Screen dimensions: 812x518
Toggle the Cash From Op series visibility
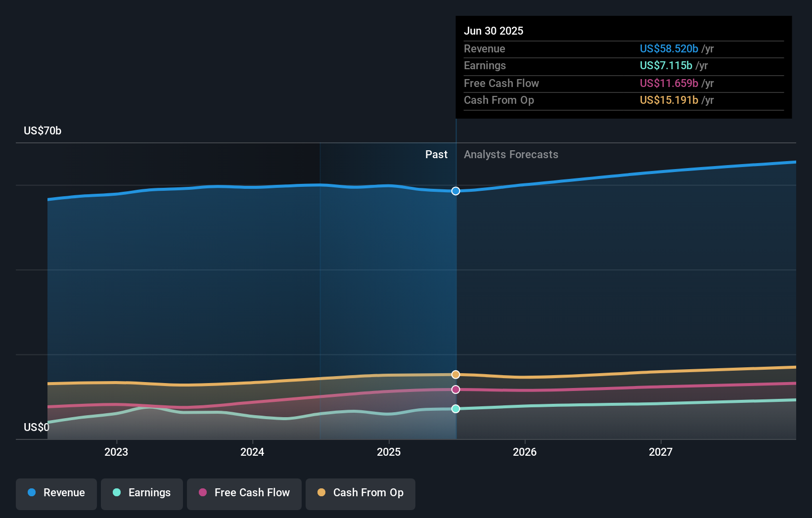tap(360, 494)
